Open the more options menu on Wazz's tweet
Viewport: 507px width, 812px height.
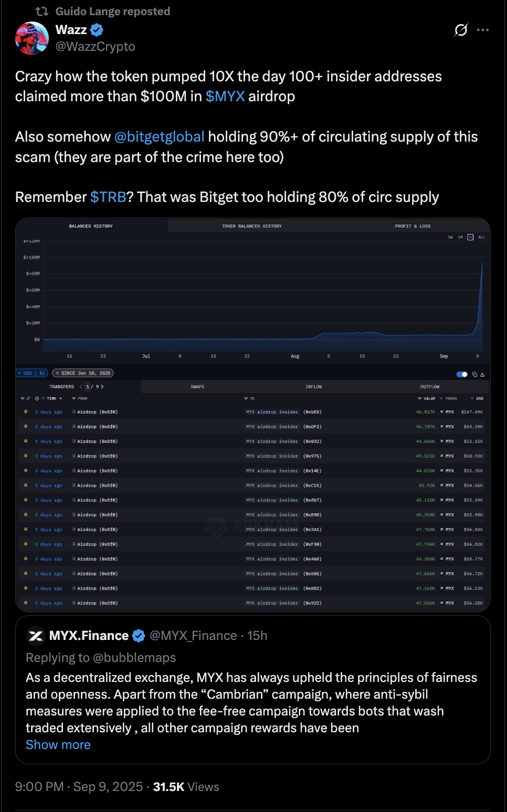tap(483, 30)
